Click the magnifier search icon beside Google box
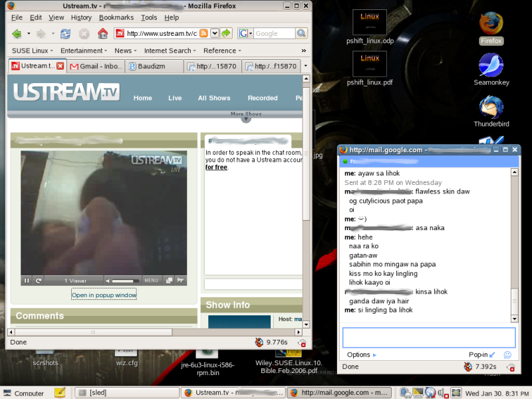The width and height of the screenshot is (532, 399). click(x=301, y=33)
